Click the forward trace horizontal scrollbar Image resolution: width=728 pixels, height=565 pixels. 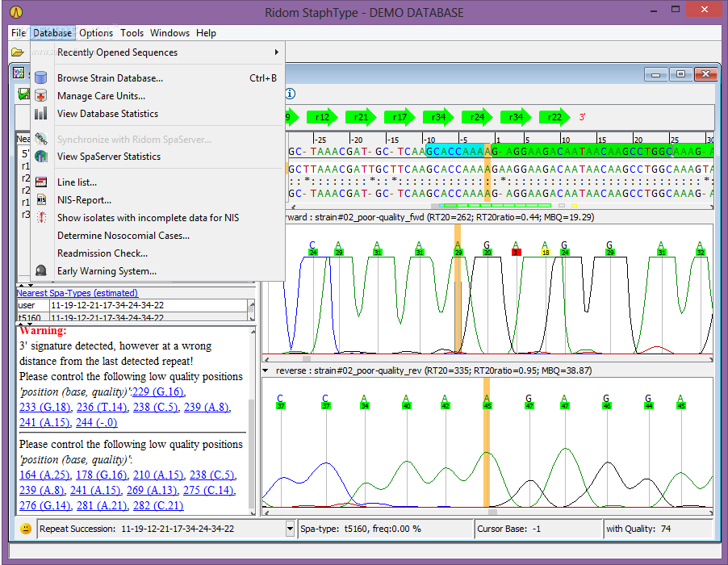487,359
